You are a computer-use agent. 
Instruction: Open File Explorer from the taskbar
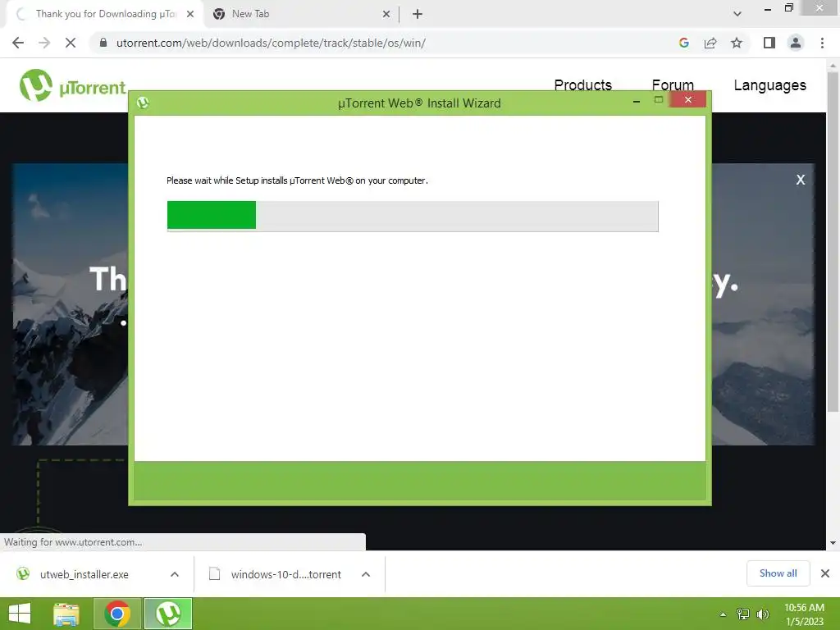coord(66,614)
